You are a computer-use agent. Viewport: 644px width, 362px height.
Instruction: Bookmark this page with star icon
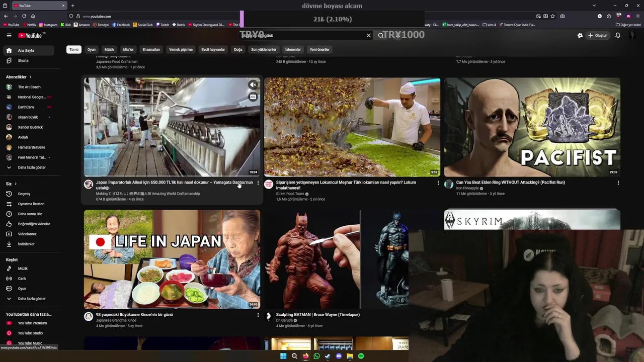[x=553, y=16]
